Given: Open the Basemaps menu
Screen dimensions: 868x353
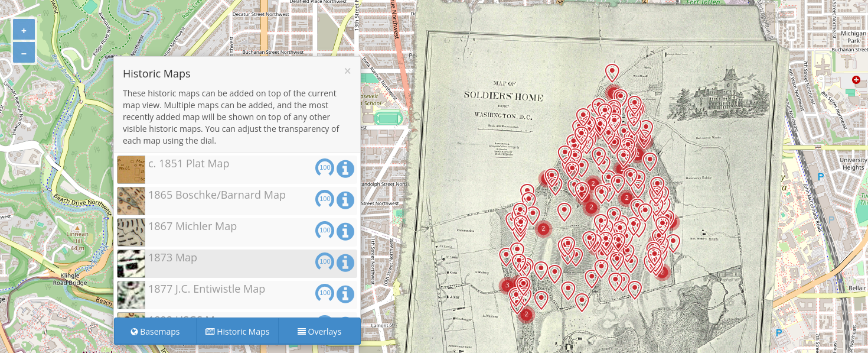Looking at the screenshot, I should 155,332.
